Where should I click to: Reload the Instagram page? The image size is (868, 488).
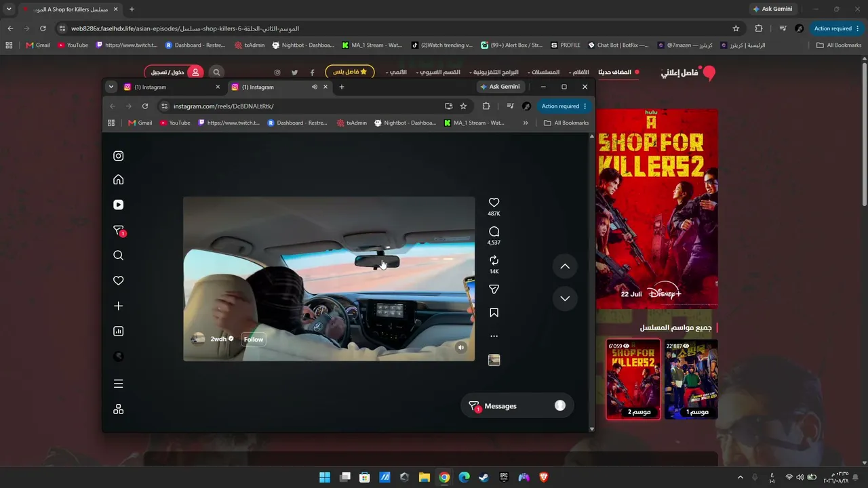click(x=145, y=106)
